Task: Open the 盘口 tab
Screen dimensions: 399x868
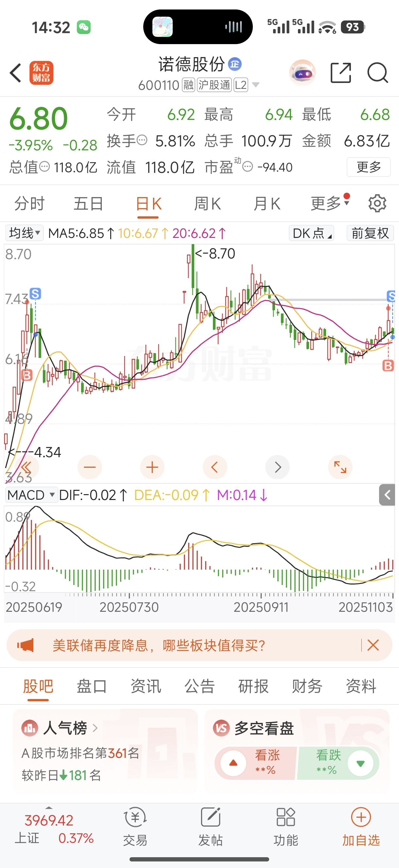Action: point(92,686)
